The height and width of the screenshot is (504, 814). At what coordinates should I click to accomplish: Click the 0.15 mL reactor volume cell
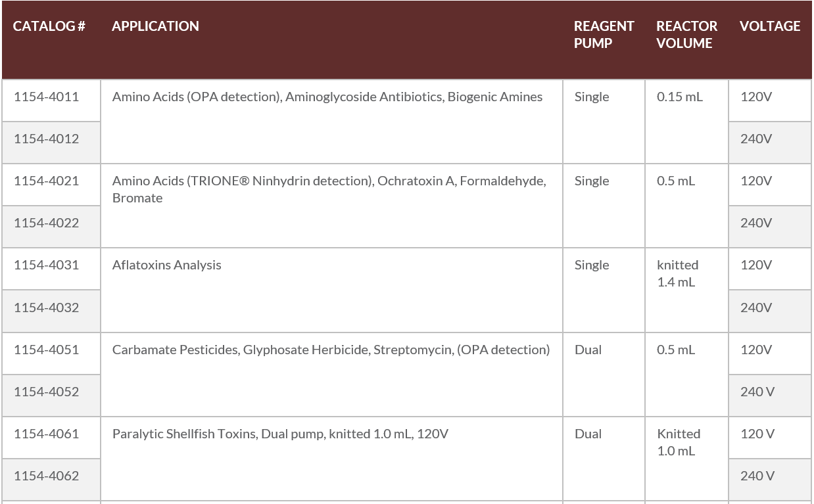point(679,97)
